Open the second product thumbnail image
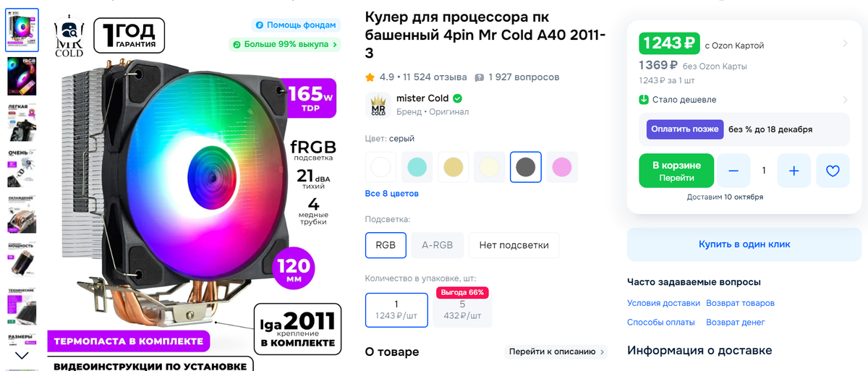The width and height of the screenshot is (868, 371). 22,76
